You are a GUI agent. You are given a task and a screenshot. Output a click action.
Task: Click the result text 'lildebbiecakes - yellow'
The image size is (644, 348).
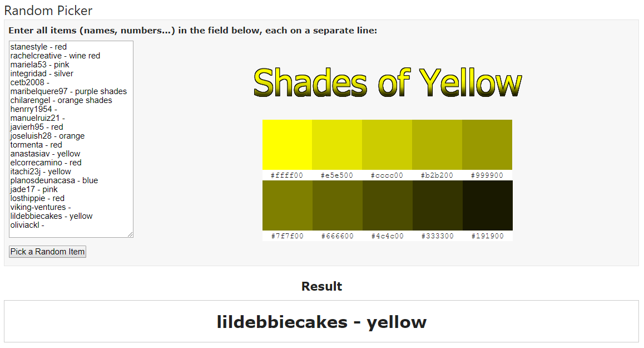321,322
